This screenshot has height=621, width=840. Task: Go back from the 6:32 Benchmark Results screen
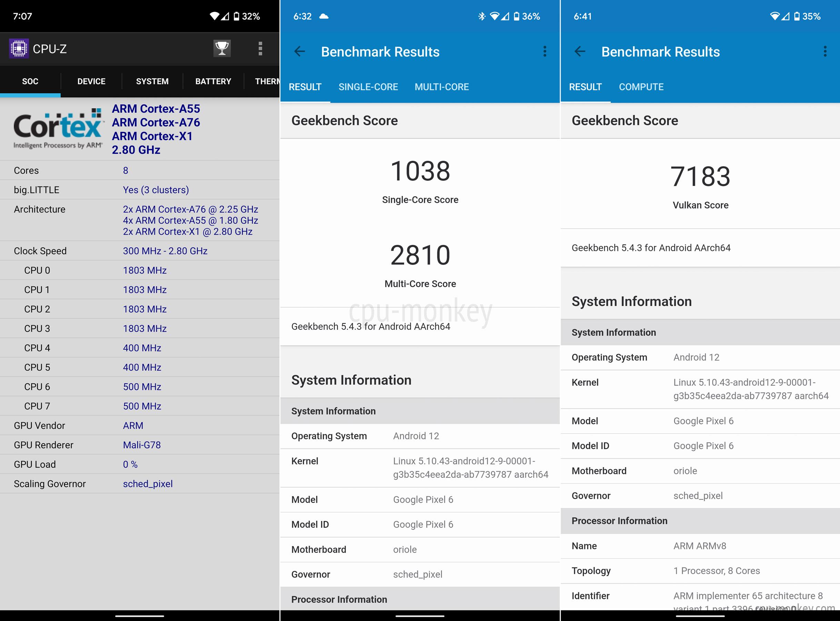tap(300, 51)
